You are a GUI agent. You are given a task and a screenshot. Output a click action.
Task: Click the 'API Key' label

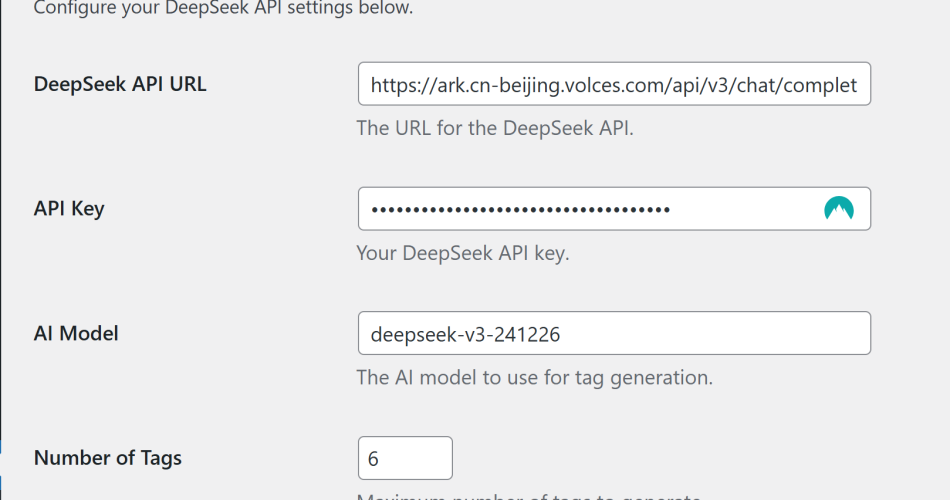(69, 208)
